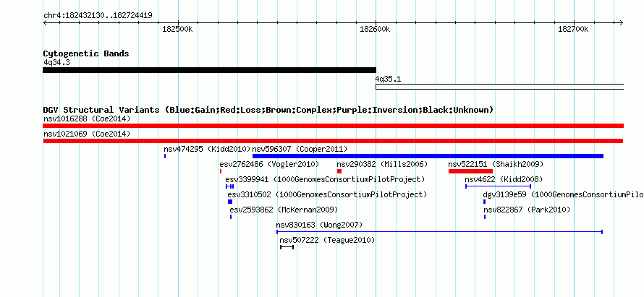Click the chr4:182432130..182724419 coordinates text
The height and width of the screenshot is (297, 644).
click(98, 16)
